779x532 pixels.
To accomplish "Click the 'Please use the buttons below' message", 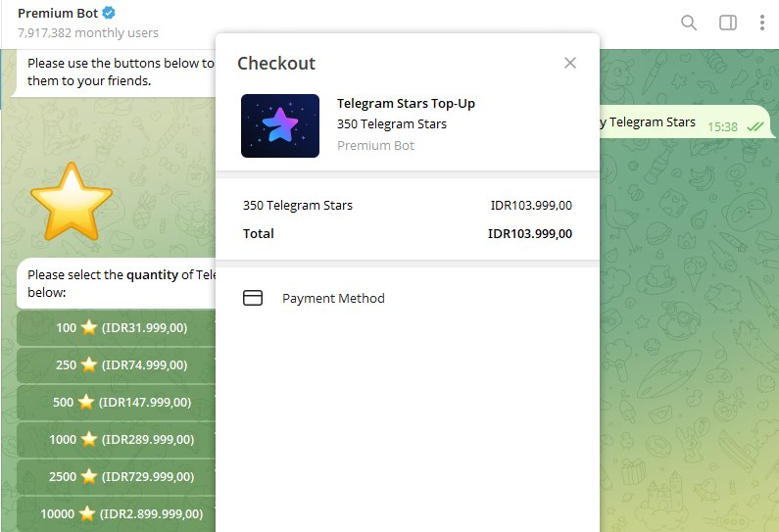I will click(115, 73).
